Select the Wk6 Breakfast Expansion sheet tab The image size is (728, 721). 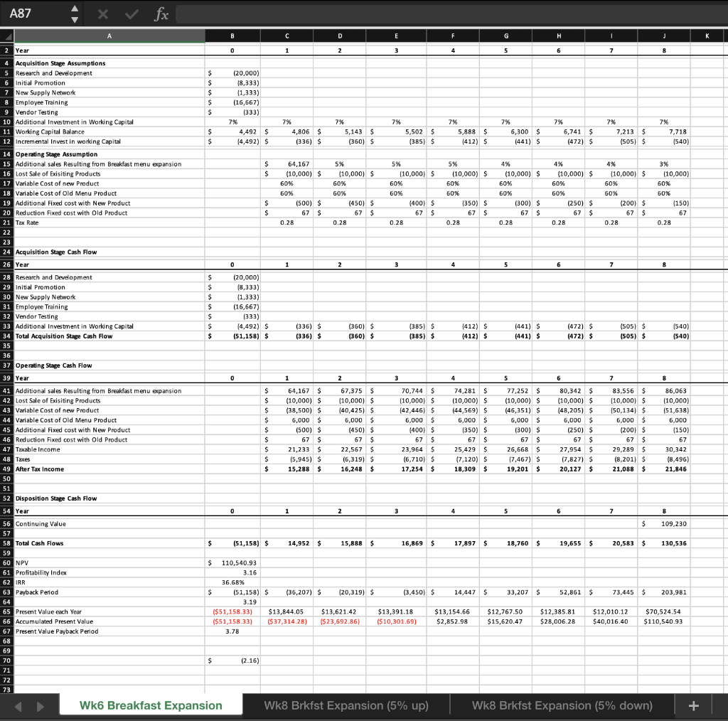pyautogui.click(x=151, y=705)
